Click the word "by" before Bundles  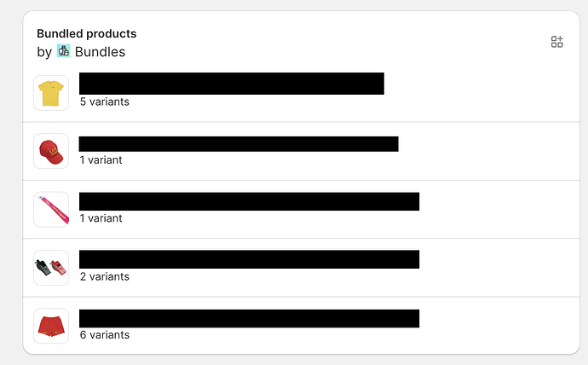coord(44,52)
